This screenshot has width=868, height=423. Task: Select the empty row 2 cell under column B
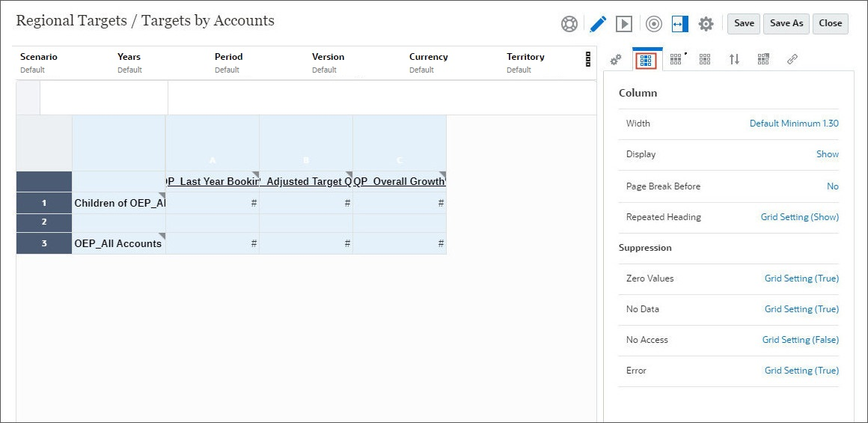305,223
